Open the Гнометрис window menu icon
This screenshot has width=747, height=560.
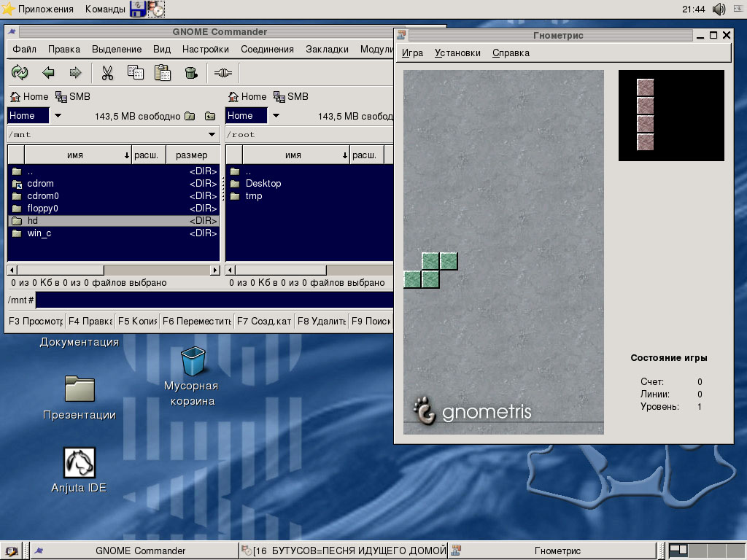401,35
